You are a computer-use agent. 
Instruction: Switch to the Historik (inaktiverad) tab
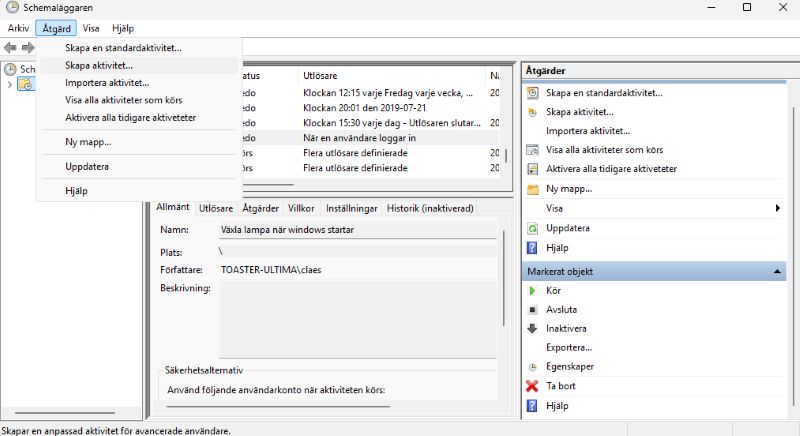(430, 208)
